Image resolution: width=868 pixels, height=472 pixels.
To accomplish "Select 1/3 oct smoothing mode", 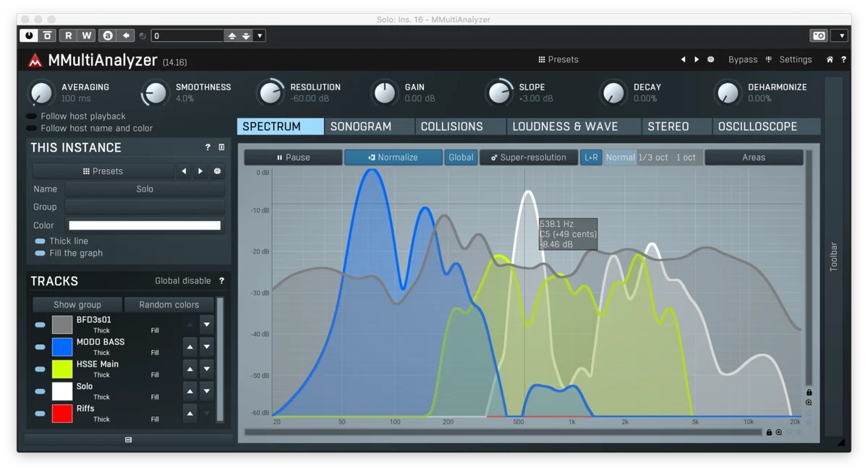I will [653, 157].
